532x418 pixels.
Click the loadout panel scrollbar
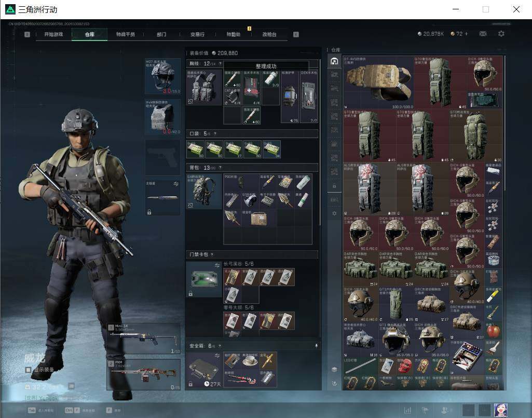320,143
